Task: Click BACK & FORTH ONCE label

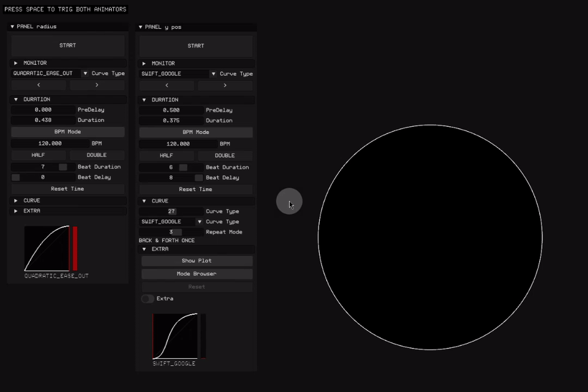Action: click(x=167, y=241)
